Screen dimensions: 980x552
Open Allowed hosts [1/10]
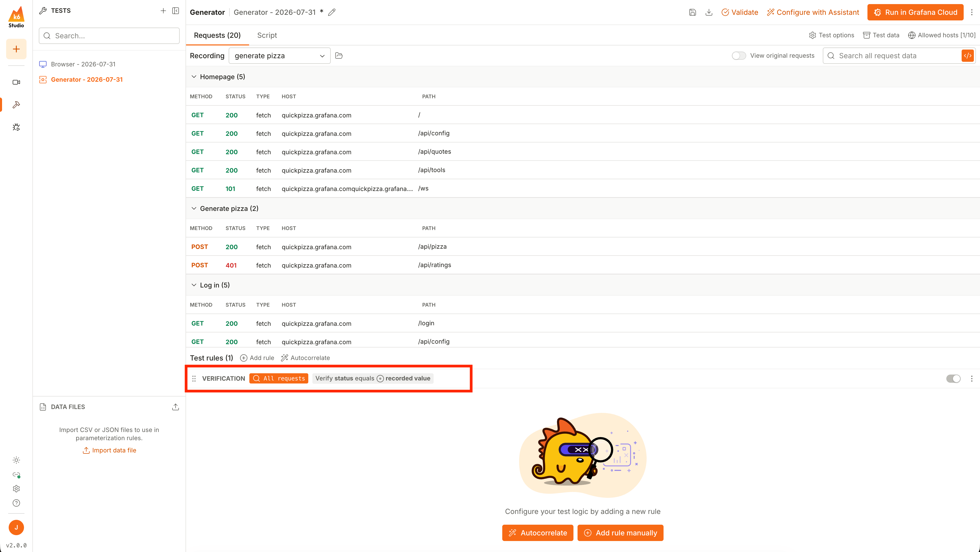pyautogui.click(x=942, y=35)
